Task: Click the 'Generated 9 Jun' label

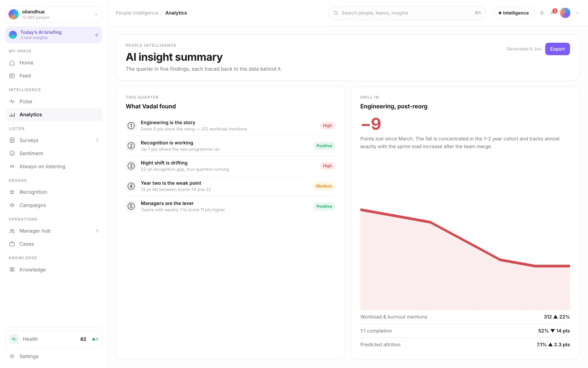Action: coord(524,49)
